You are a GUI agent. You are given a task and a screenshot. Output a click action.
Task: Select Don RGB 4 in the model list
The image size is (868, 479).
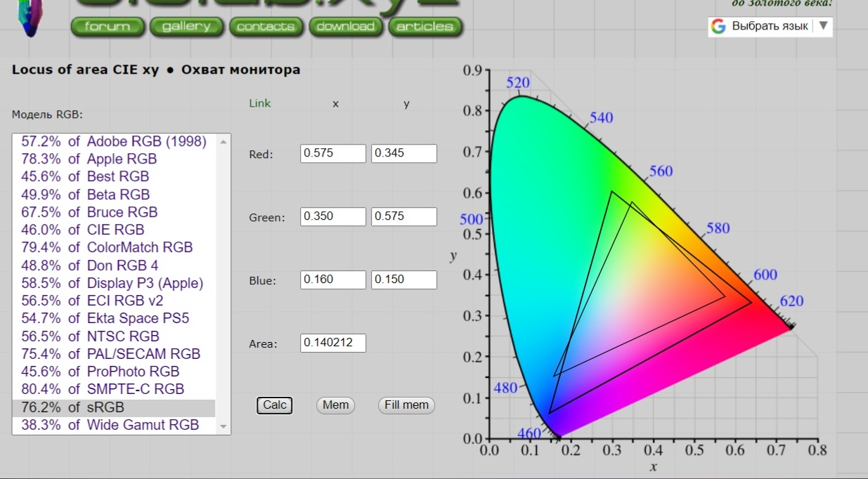[114, 265]
